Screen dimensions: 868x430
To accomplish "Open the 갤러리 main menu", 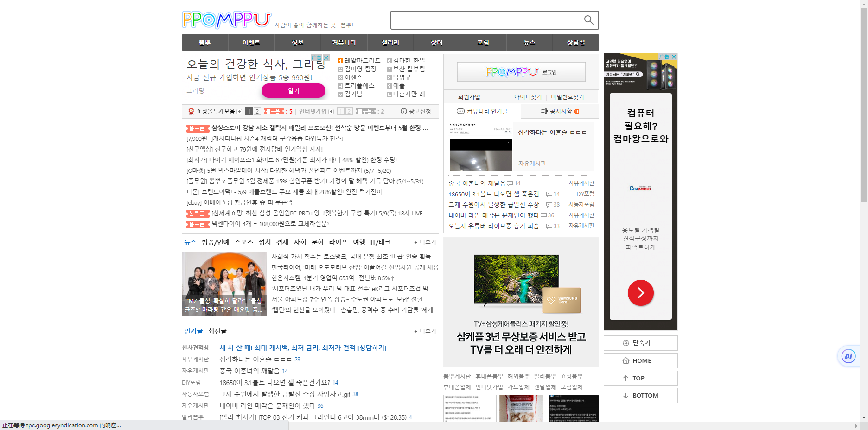I will [x=390, y=43].
